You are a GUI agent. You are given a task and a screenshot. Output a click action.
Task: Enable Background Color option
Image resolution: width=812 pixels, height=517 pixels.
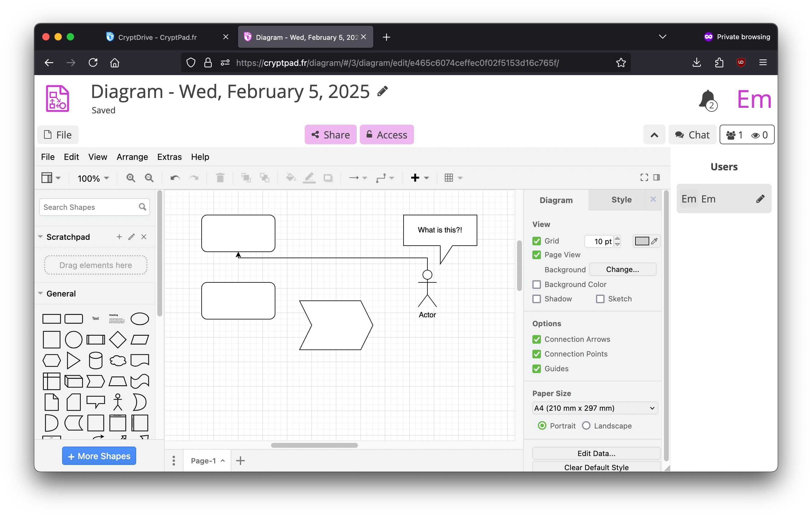pyautogui.click(x=536, y=285)
